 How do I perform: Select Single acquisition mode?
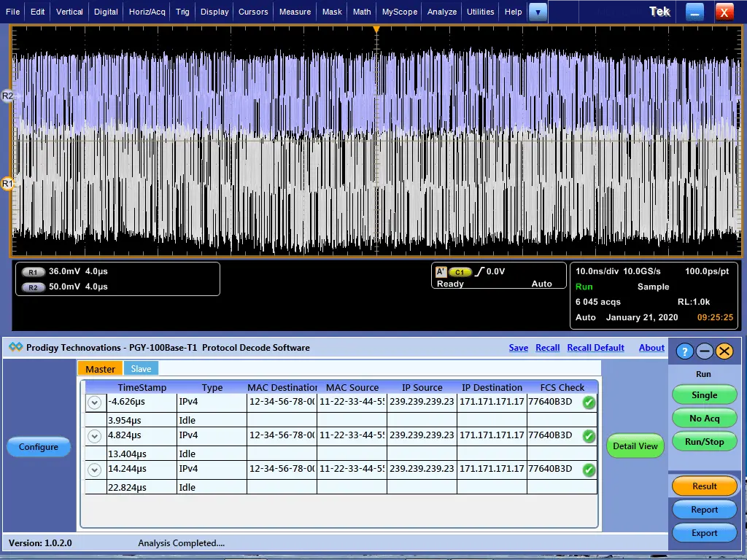[704, 395]
